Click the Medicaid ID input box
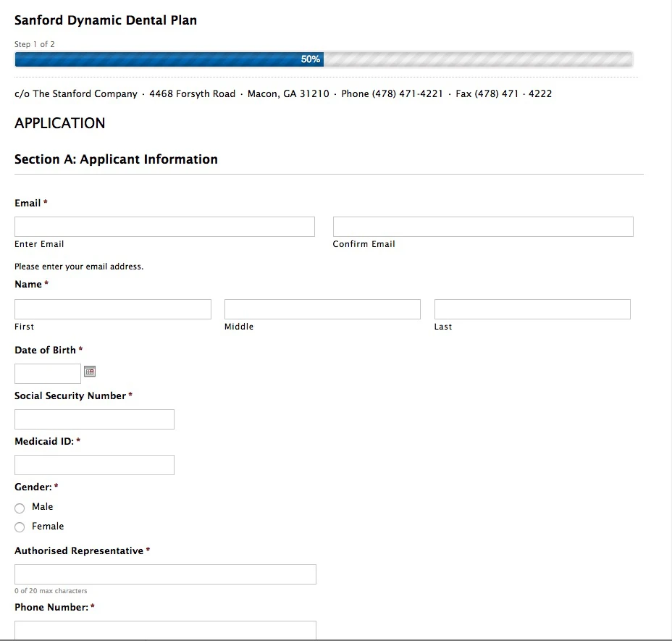This screenshot has width=672, height=641. [94, 464]
